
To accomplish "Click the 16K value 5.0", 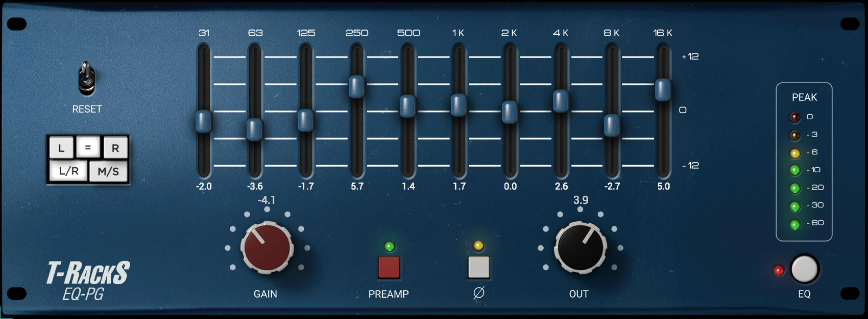I will 663,186.
